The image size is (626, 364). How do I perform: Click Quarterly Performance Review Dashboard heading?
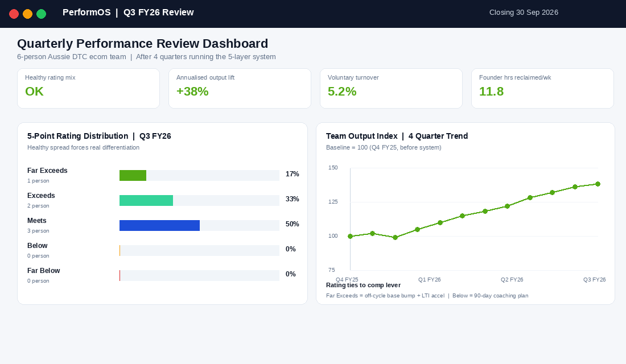(x=142, y=43)
